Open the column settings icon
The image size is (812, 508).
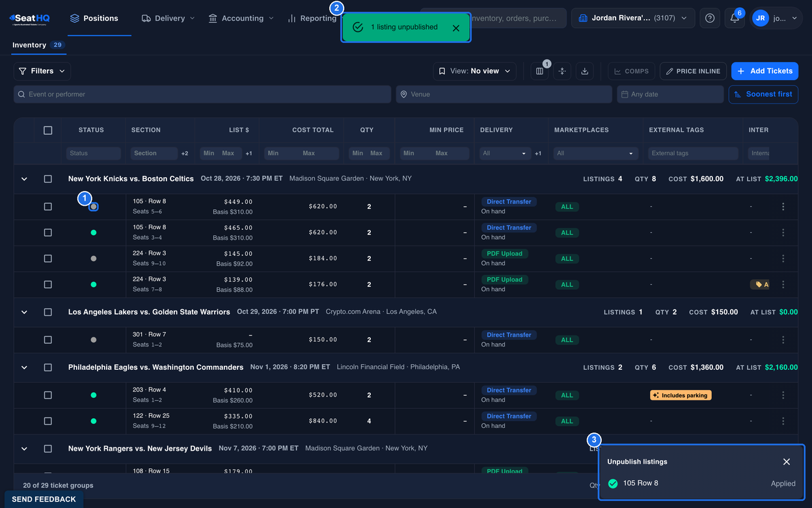[539, 71]
